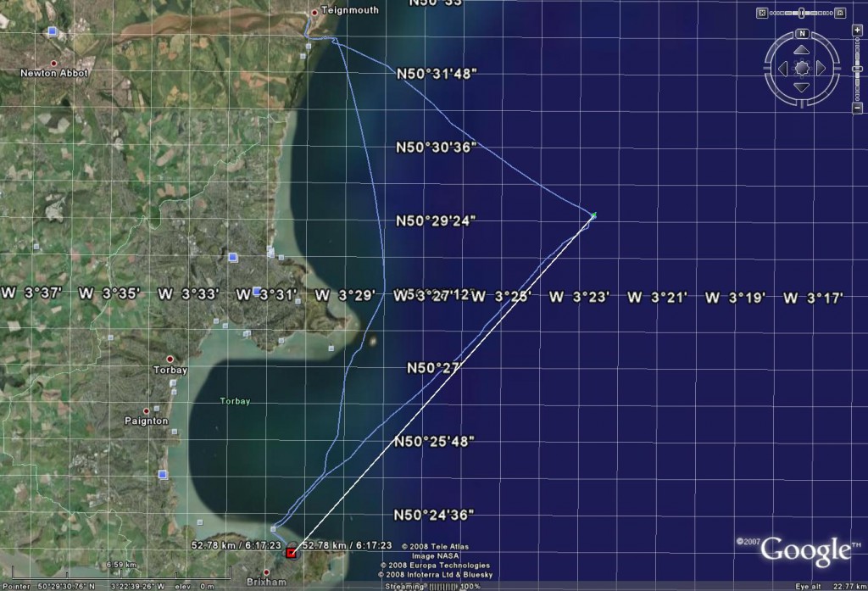Pan the map down with the compass arrow
The image size is (868, 591).
(x=802, y=87)
